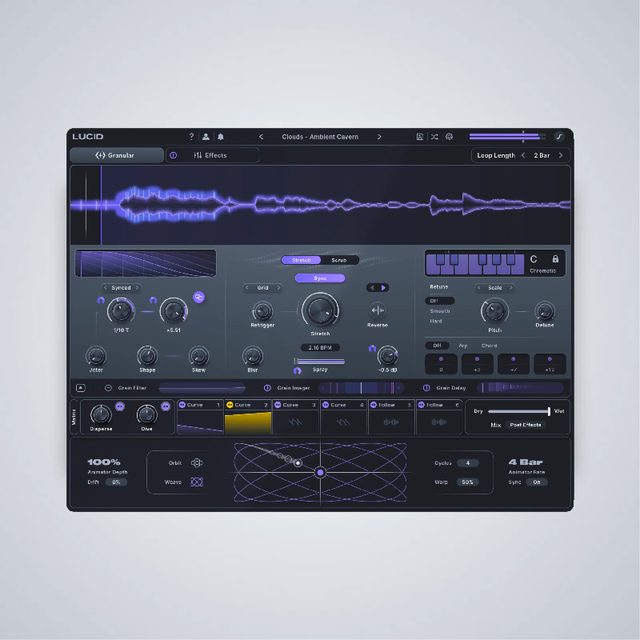Viewport: 640px width, 640px height.
Task: Select Scrub mode
Action: point(339,260)
